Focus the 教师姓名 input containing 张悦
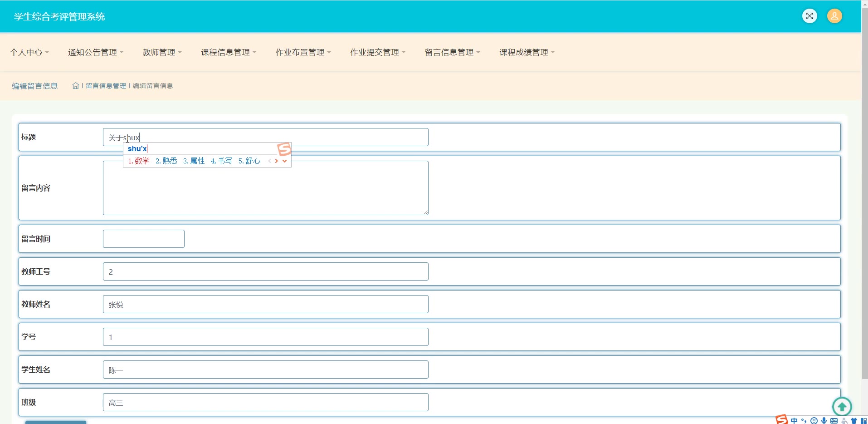868x424 pixels. pyautogui.click(x=266, y=304)
